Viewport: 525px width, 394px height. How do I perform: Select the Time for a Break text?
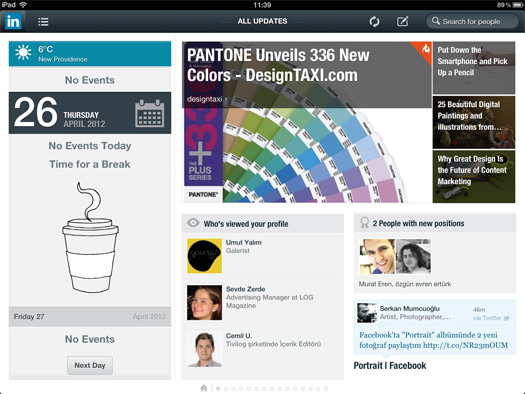(90, 164)
